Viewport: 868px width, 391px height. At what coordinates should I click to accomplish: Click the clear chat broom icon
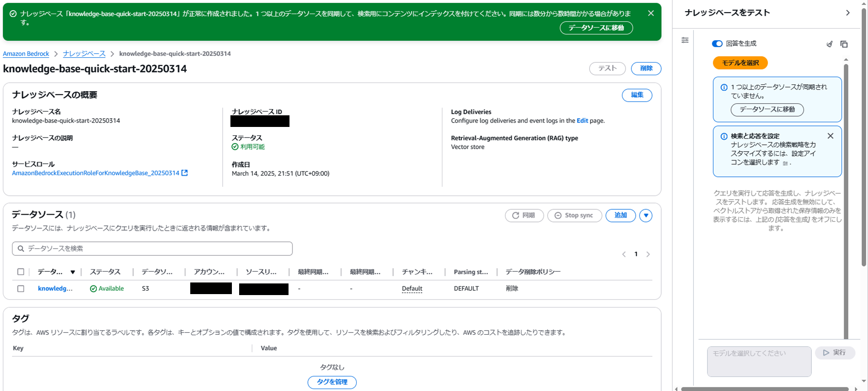pyautogui.click(x=829, y=44)
